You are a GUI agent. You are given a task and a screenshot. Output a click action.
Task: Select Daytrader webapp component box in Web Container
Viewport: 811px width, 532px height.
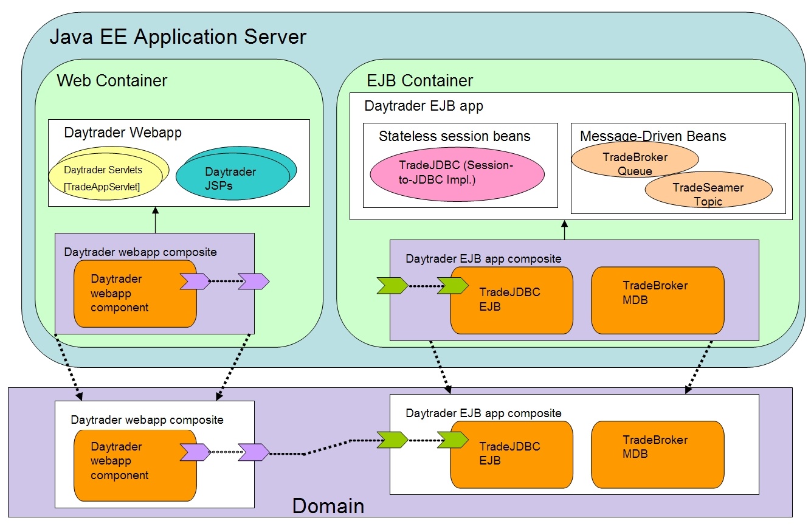tap(135, 294)
